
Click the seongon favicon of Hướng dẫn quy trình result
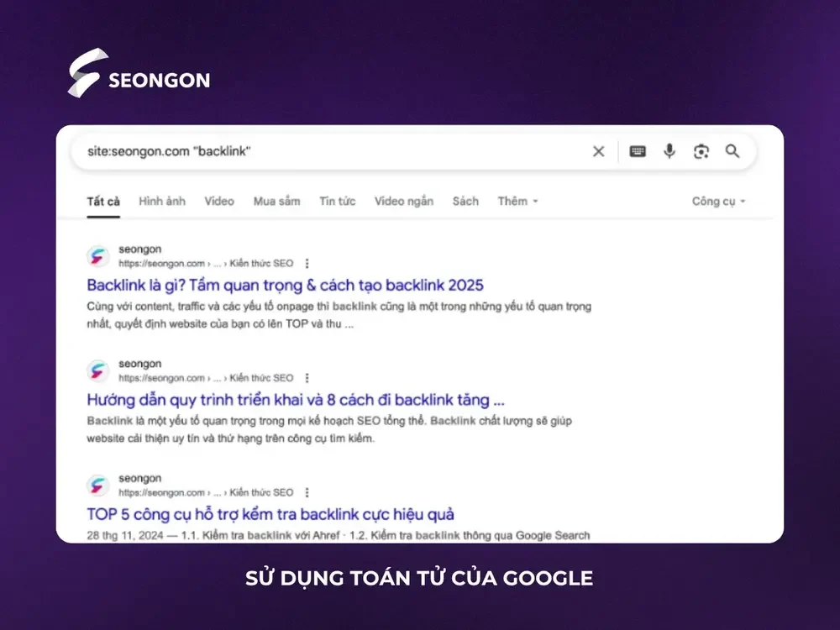98,370
